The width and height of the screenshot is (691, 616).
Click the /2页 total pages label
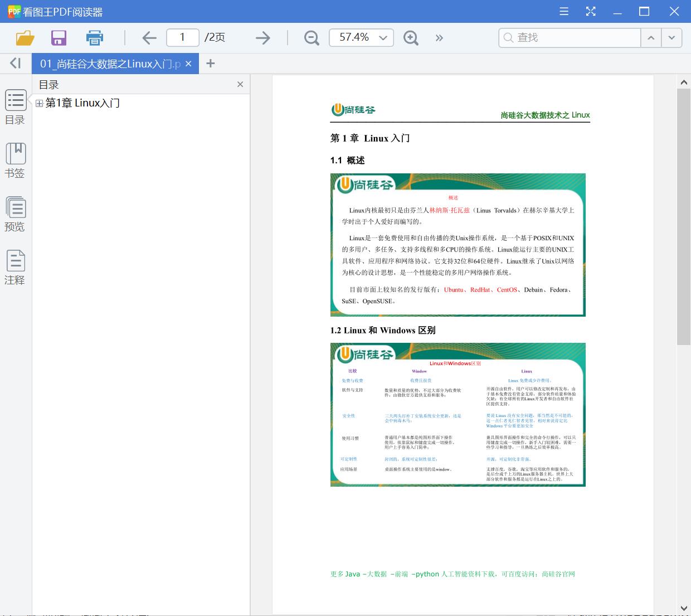click(x=215, y=37)
